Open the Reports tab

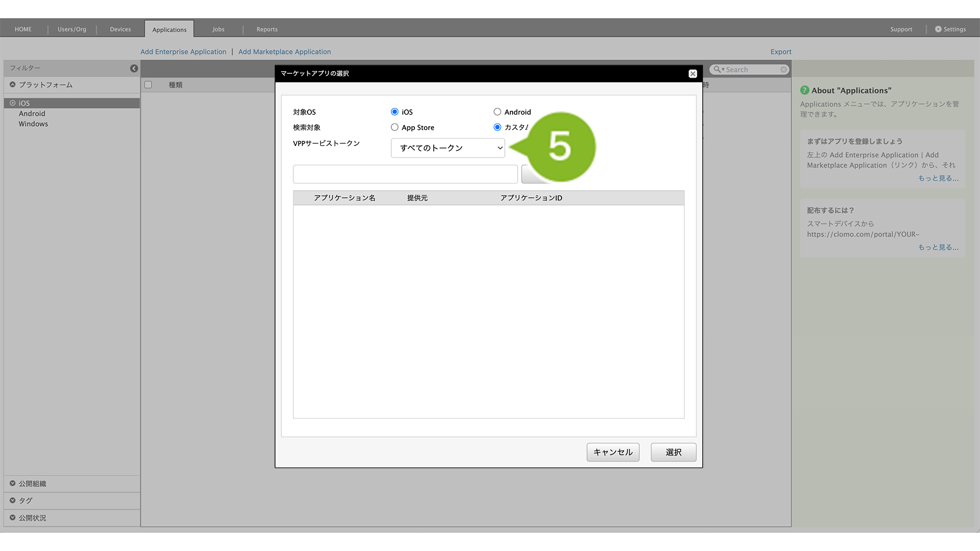click(267, 29)
